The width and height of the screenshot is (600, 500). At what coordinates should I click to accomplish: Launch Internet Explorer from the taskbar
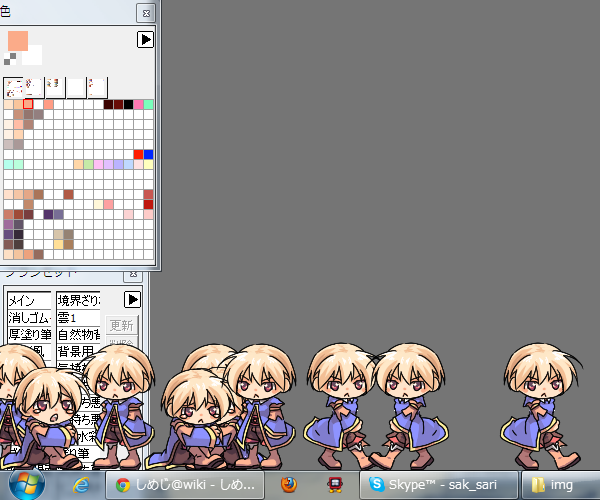click(x=81, y=485)
